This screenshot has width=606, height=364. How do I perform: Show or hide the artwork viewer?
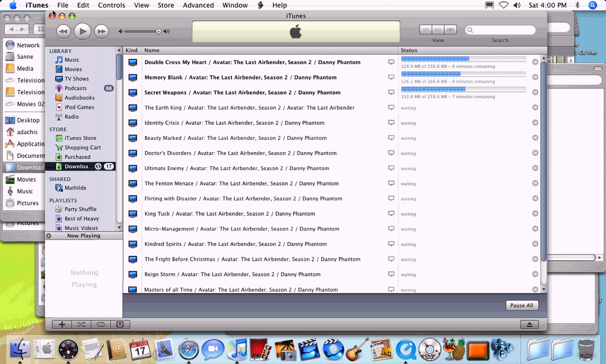click(x=120, y=325)
